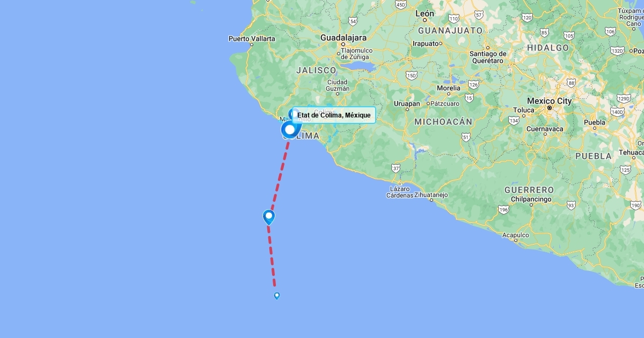Select the blue pin marker in the ocean
The width and height of the screenshot is (644, 338).
[269, 217]
